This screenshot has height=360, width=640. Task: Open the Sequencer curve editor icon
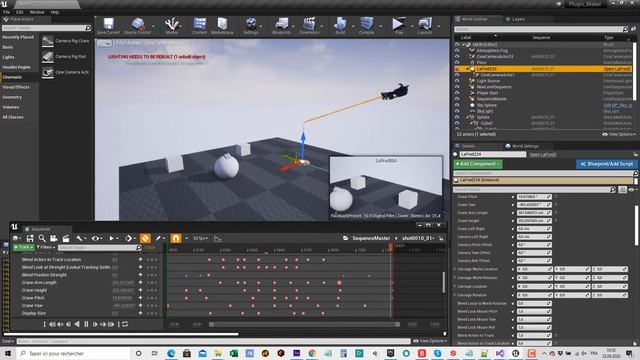point(218,238)
